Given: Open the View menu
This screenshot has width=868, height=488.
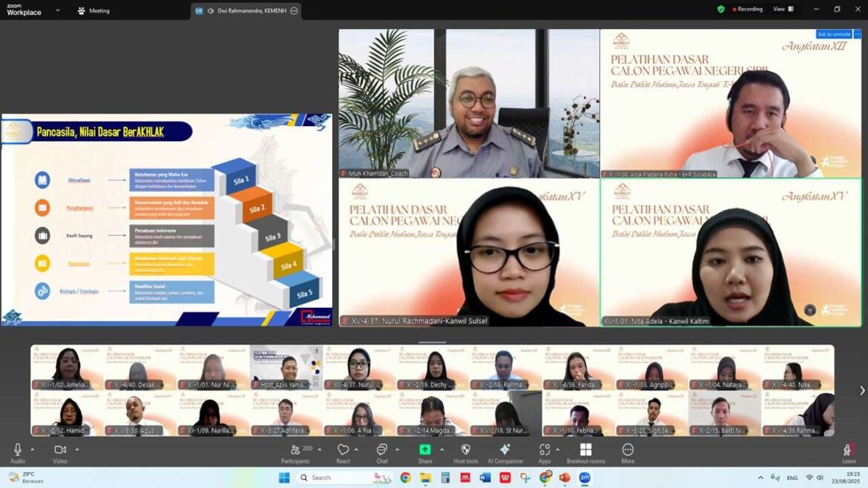Looking at the screenshot, I should coord(783,9).
